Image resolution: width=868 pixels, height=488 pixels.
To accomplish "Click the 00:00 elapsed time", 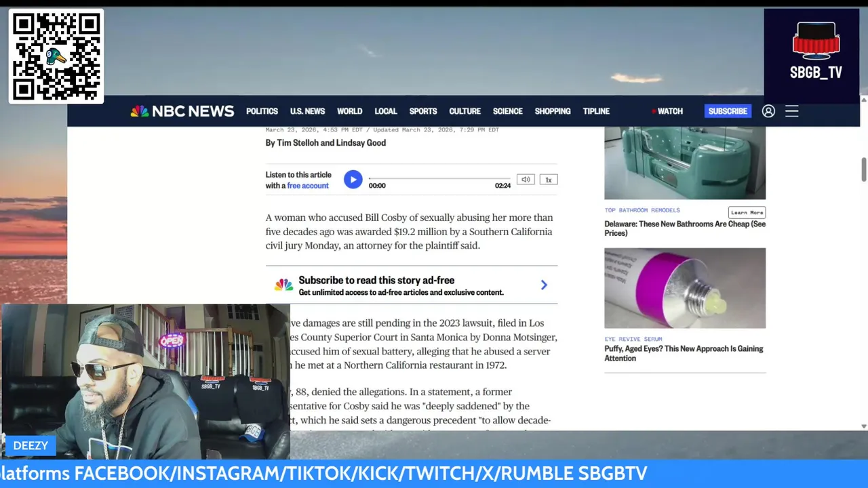I will pyautogui.click(x=377, y=186).
